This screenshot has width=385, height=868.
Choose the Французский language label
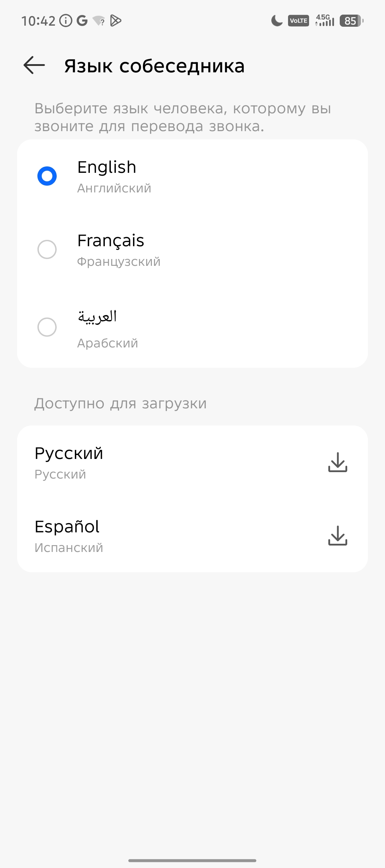119,262
